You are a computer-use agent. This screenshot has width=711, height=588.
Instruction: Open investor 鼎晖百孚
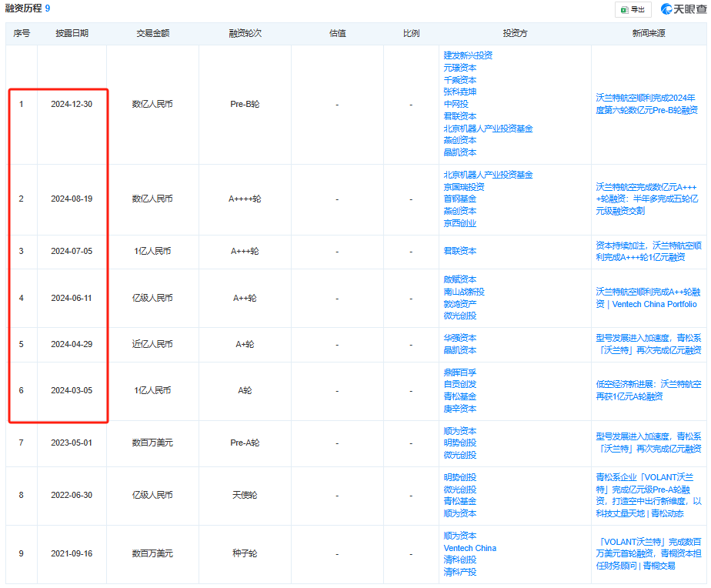[x=460, y=373]
